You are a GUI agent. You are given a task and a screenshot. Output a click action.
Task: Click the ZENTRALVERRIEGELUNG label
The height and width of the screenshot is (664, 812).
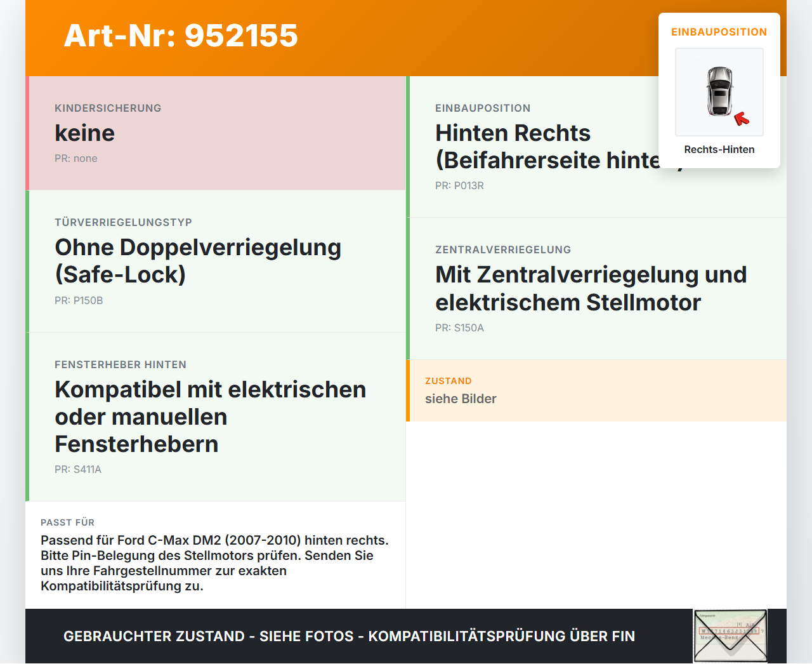click(x=503, y=249)
